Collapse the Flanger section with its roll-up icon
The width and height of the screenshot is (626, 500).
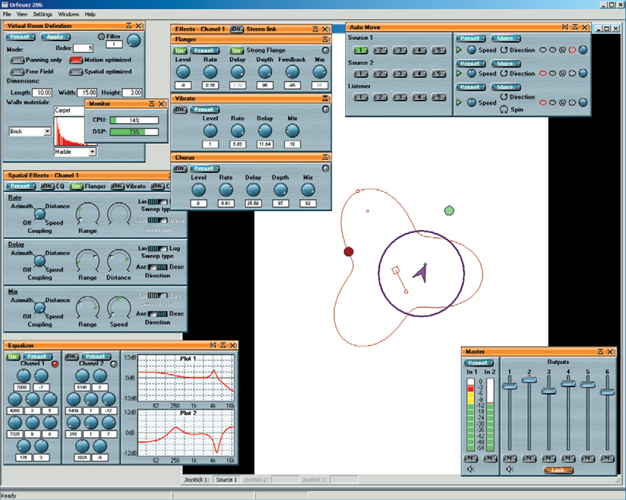pos(325,39)
